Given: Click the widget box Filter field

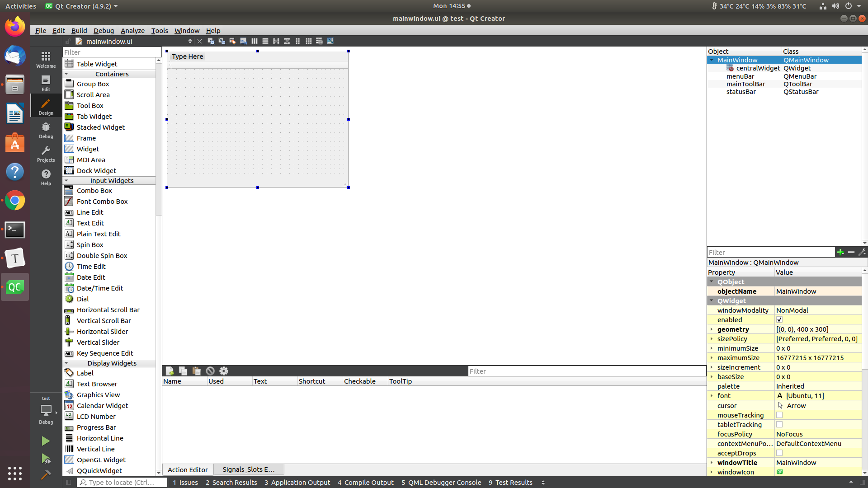Looking at the screenshot, I should pyautogui.click(x=111, y=52).
